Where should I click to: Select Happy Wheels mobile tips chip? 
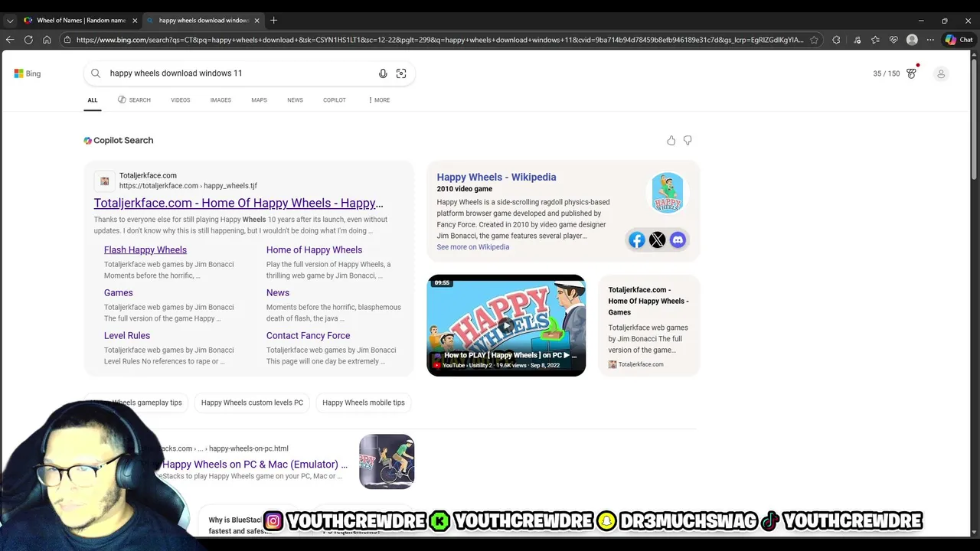click(364, 403)
